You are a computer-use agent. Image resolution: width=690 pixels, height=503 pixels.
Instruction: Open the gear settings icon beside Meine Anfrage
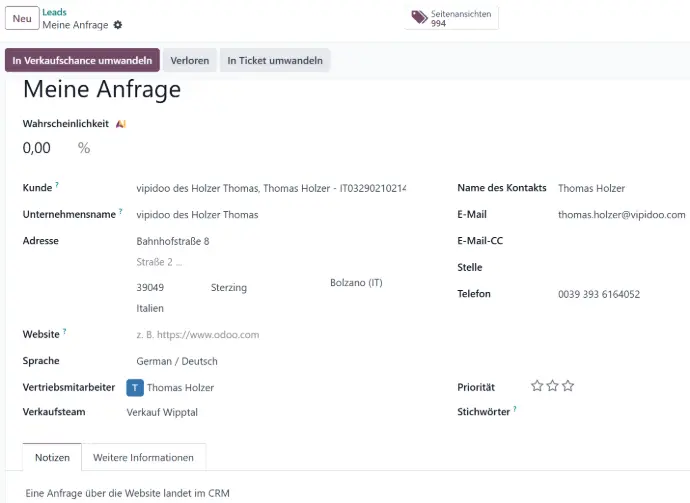pyautogui.click(x=118, y=25)
